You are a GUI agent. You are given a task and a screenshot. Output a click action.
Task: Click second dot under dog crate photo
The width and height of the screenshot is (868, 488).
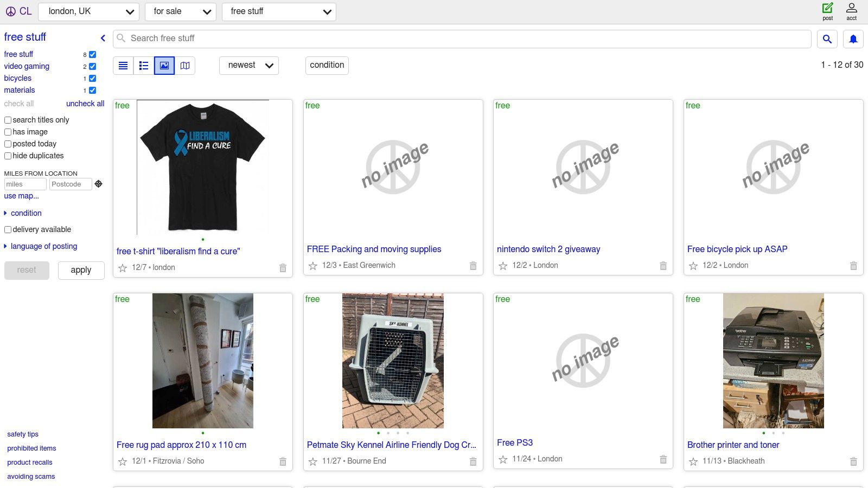click(388, 433)
